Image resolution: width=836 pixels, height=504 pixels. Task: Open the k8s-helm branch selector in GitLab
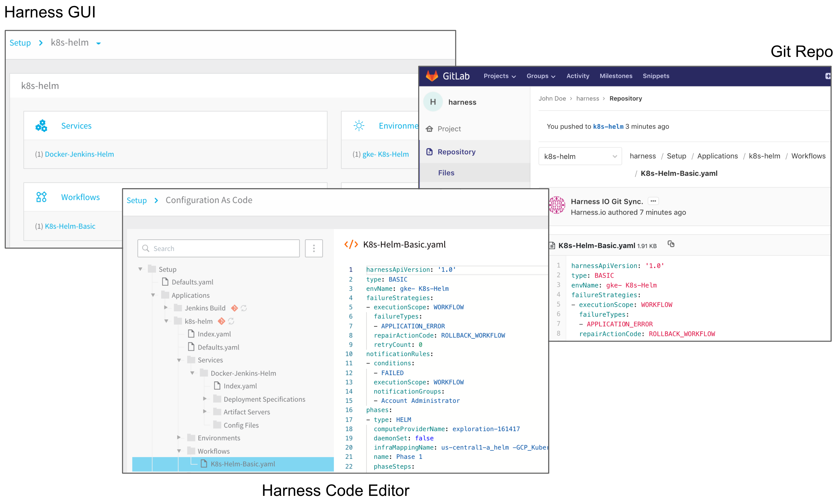click(580, 156)
